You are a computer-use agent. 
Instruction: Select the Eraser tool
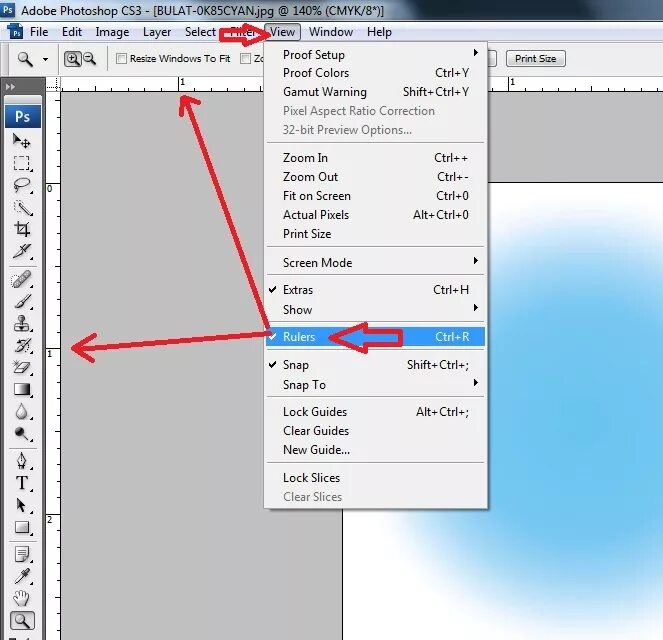pyautogui.click(x=22, y=367)
